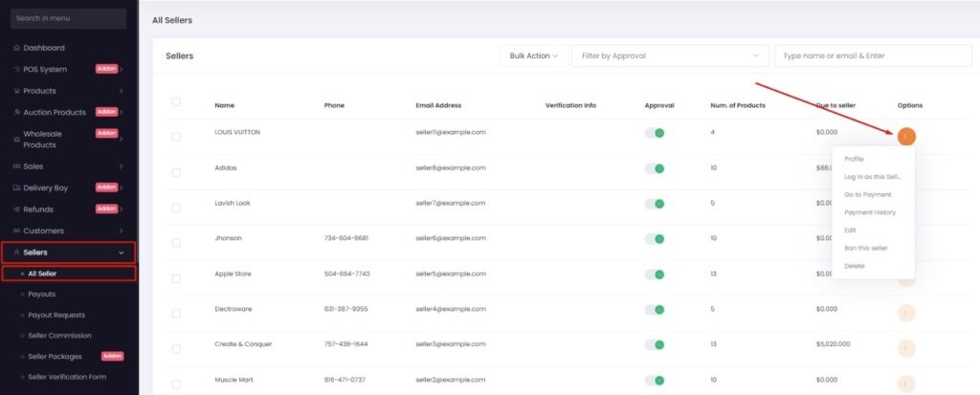This screenshot has width=980, height=395.
Task: Open the Dashboard menu item
Action: (44, 48)
